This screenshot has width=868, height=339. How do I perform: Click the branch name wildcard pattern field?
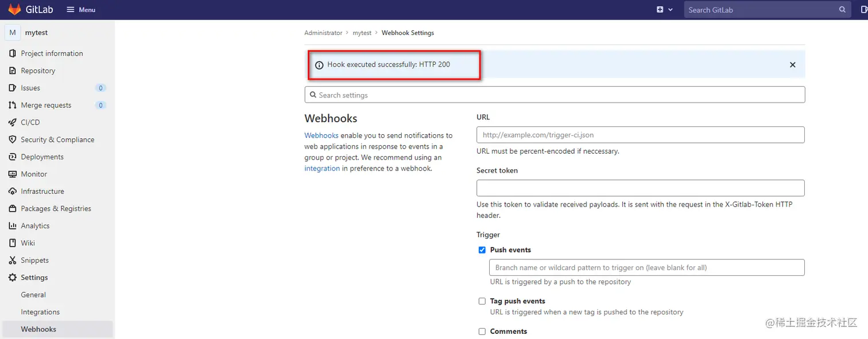pyautogui.click(x=646, y=267)
